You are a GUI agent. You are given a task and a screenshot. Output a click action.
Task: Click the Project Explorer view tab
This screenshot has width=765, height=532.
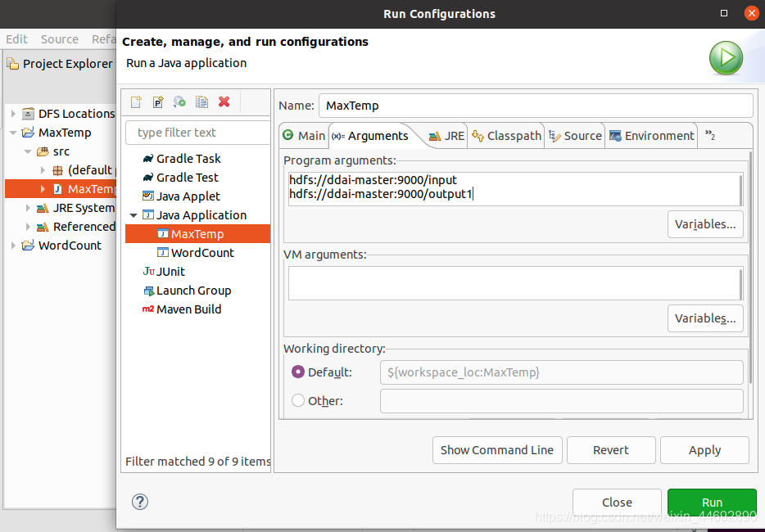60,64
